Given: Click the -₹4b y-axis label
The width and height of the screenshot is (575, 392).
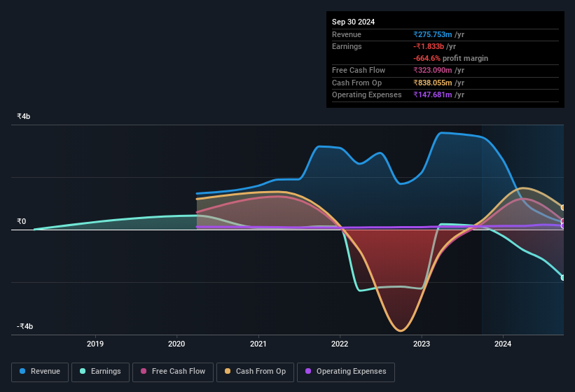Looking at the screenshot, I should (x=25, y=326).
